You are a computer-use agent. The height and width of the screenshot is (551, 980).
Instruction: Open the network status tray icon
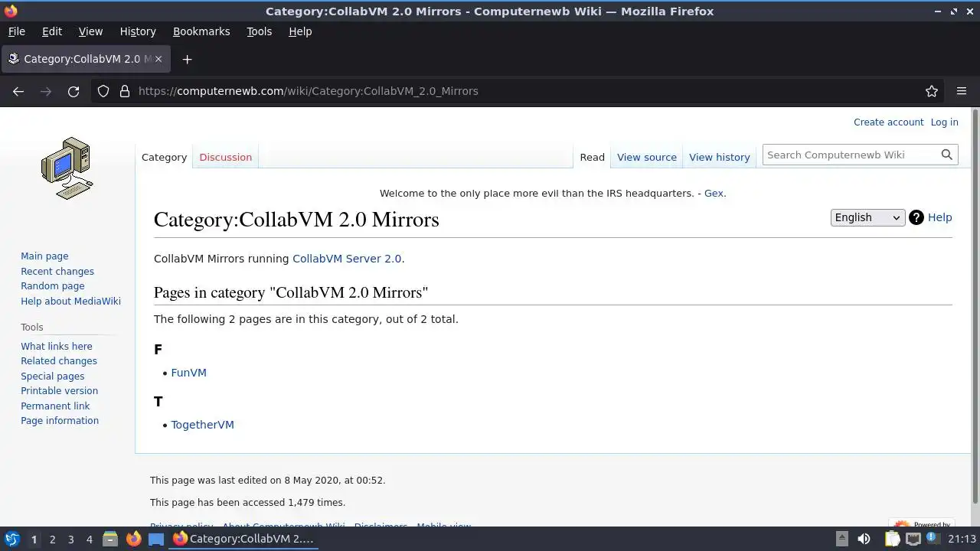[913, 539]
